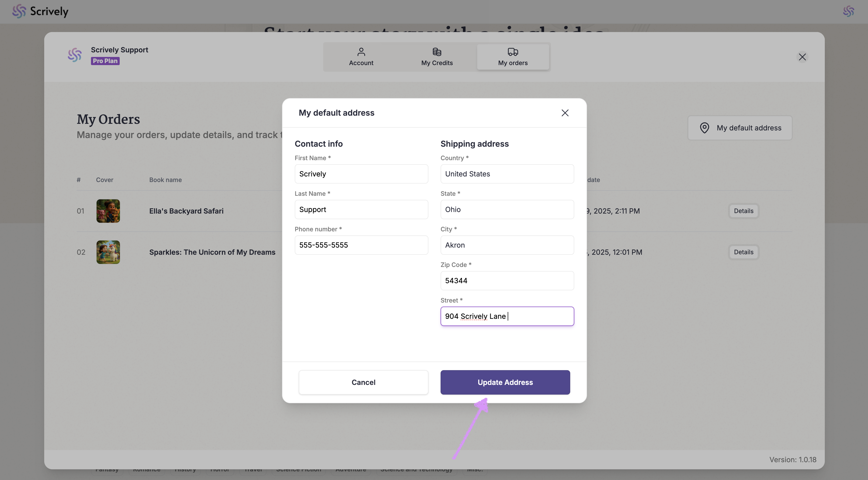Image resolution: width=868 pixels, height=480 pixels.
Task: Click Sparkles unicorn book cover thumbnail
Action: coord(108,252)
